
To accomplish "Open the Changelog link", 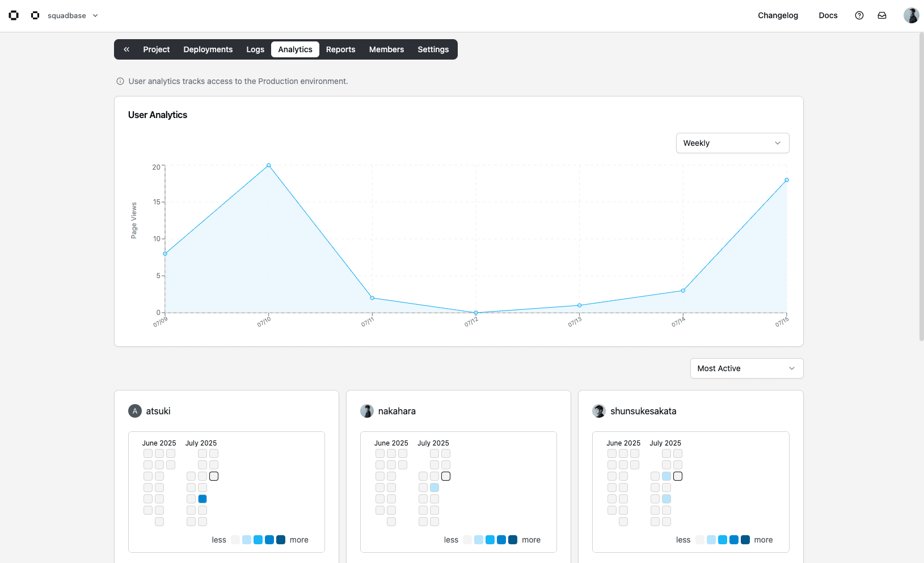I will (x=778, y=15).
